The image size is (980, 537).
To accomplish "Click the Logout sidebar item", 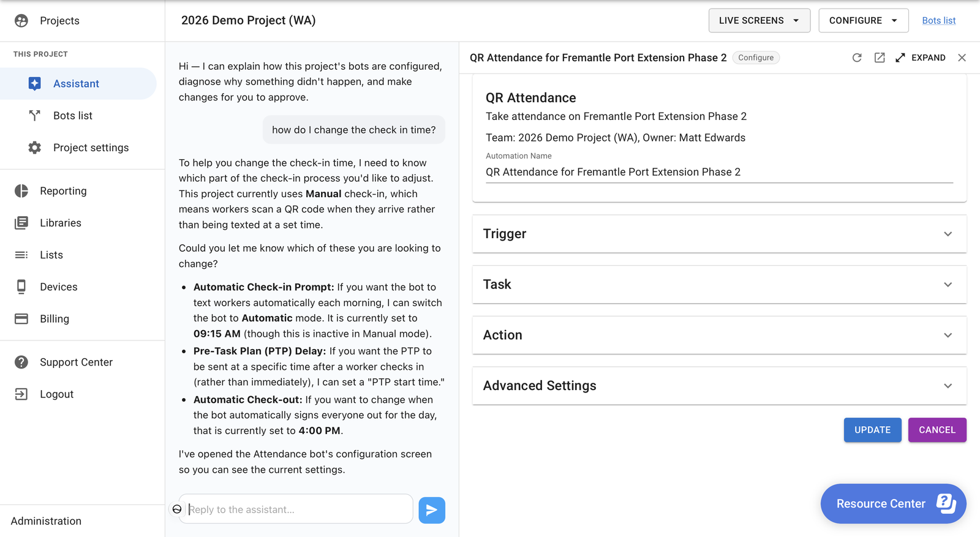I will pyautogui.click(x=82, y=394).
